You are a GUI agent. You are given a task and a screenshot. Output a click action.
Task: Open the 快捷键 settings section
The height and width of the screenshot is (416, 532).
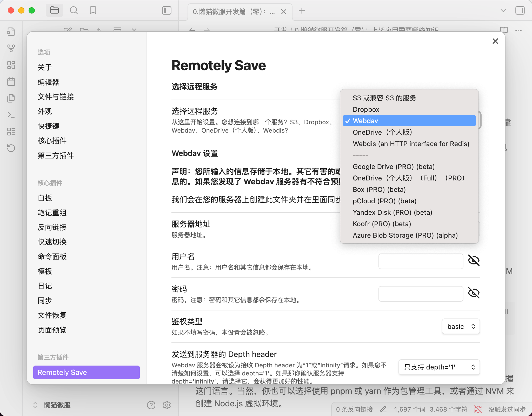(49, 126)
